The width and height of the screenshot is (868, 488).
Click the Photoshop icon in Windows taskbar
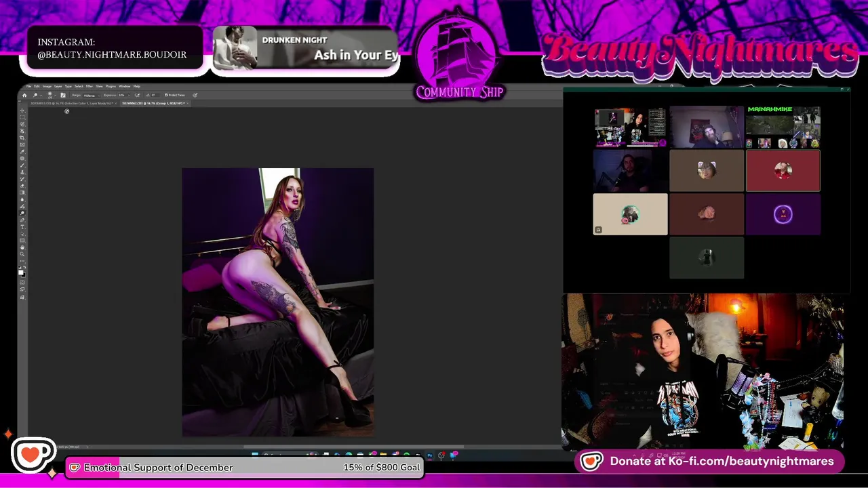point(430,455)
